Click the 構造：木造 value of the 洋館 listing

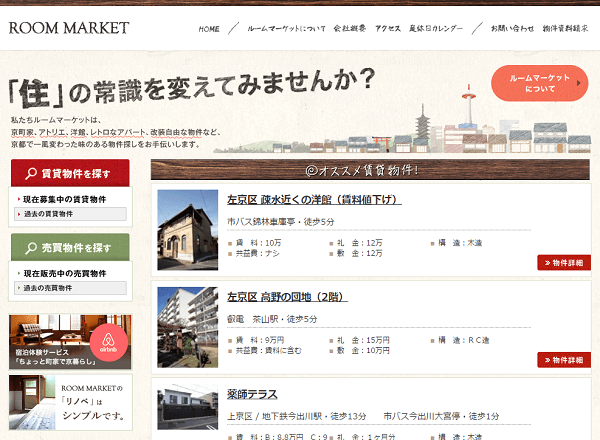[x=460, y=243]
